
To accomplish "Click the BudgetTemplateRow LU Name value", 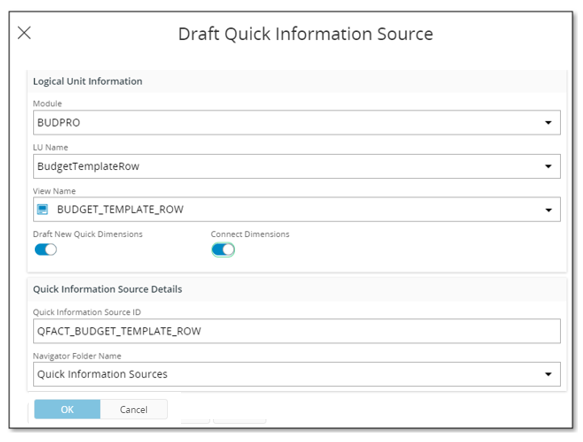I will coord(88,166).
